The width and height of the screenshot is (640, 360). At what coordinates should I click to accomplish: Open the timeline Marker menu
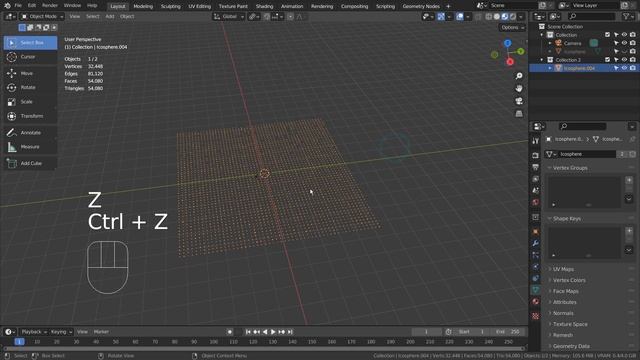[x=101, y=332]
